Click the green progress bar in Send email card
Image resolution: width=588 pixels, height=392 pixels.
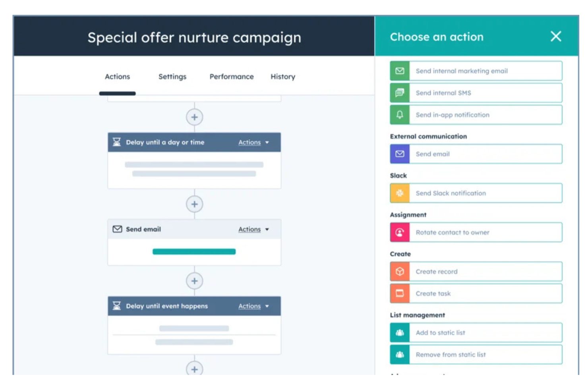[194, 251]
